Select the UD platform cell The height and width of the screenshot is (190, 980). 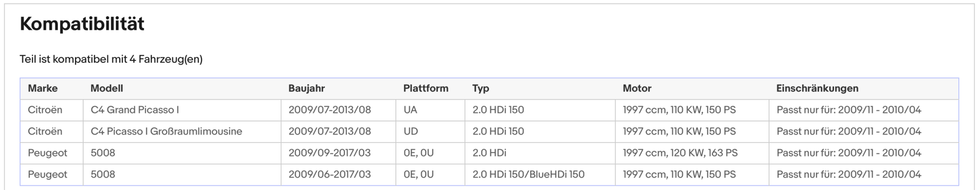click(x=430, y=132)
